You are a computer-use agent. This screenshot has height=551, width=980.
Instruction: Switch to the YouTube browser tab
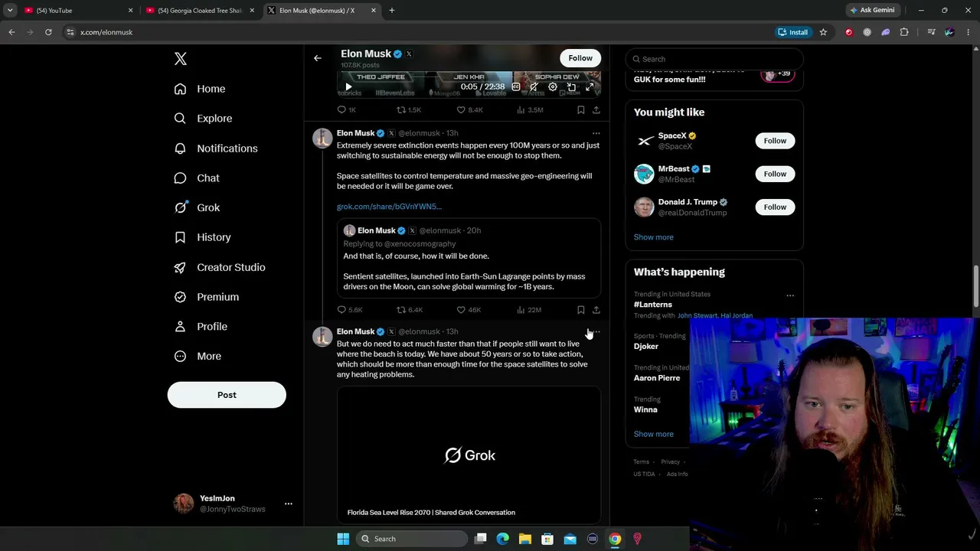pos(78,11)
